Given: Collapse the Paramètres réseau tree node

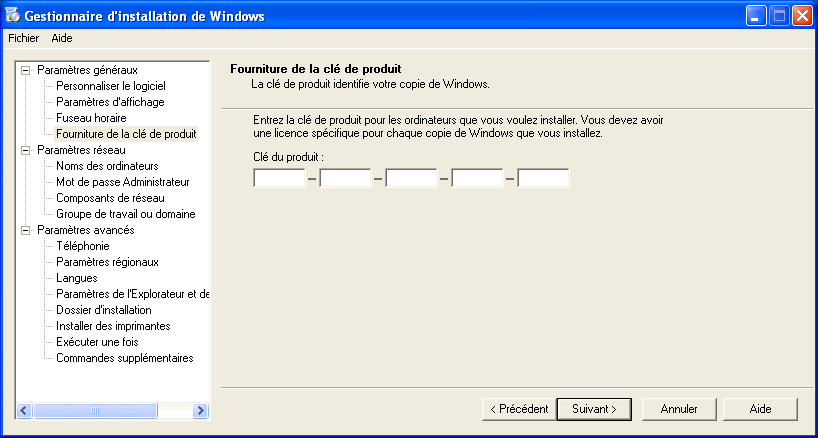Looking at the screenshot, I should [25, 150].
